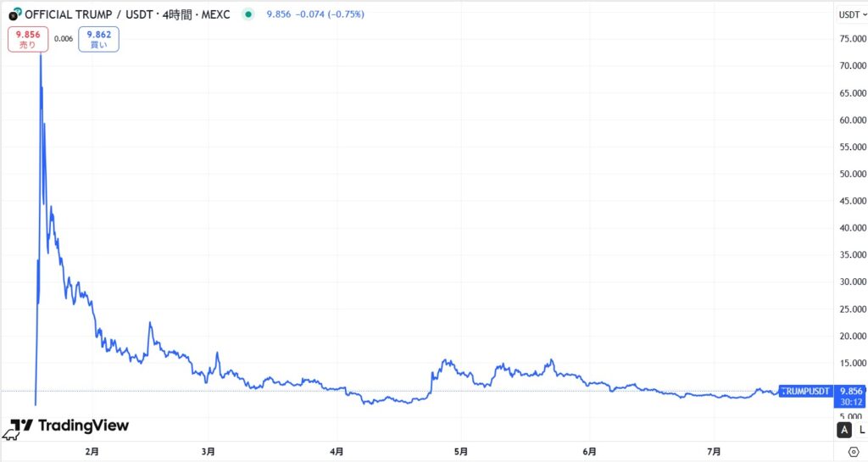Click the 50.000 price axis label
Screen dimensions: 868x462
click(853, 174)
